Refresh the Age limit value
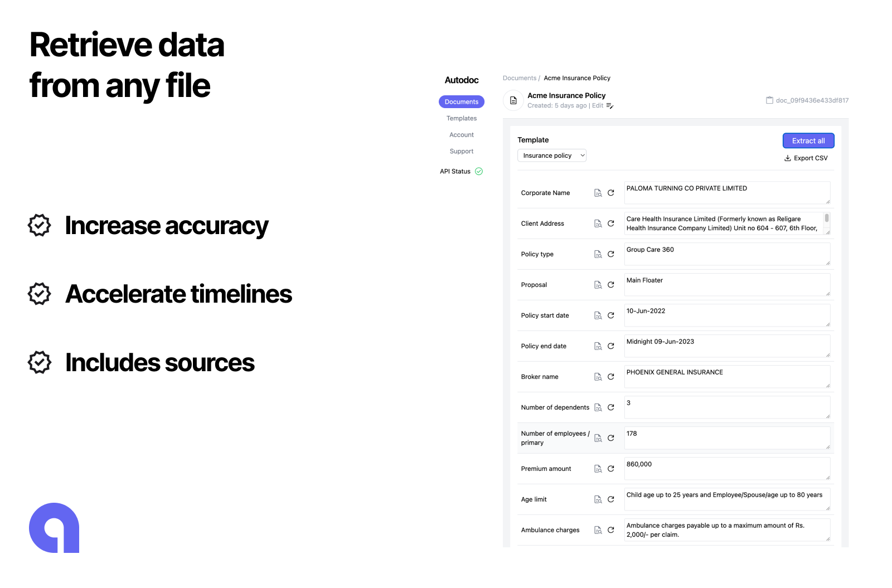 click(x=611, y=499)
